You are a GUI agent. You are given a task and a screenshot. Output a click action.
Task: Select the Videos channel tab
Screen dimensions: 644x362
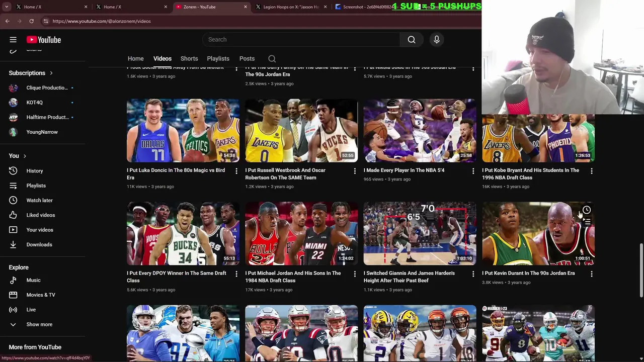click(x=162, y=59)
